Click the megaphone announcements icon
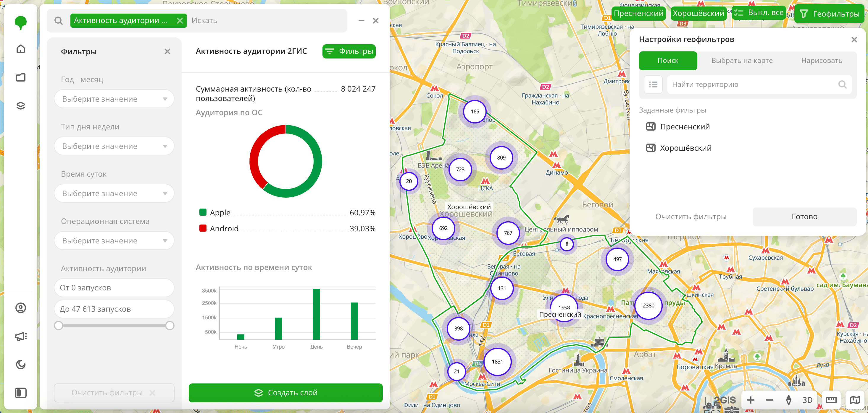868x413 pixels. point(20,336)
